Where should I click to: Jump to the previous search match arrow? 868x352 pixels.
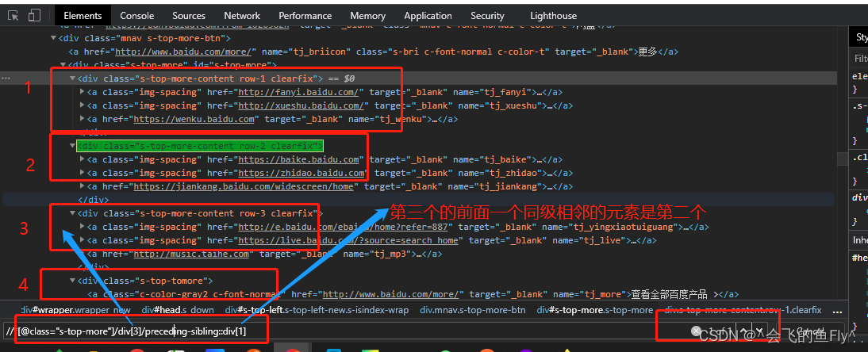coord(744,331)
